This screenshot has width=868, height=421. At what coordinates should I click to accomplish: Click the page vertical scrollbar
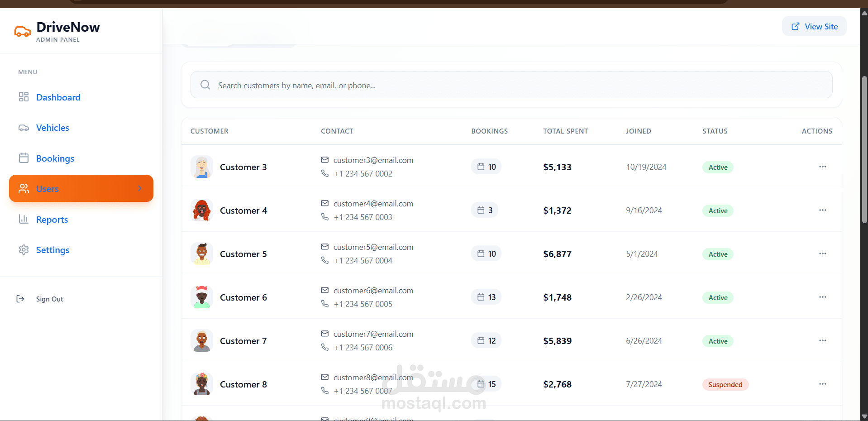click(x=864, y=149)
